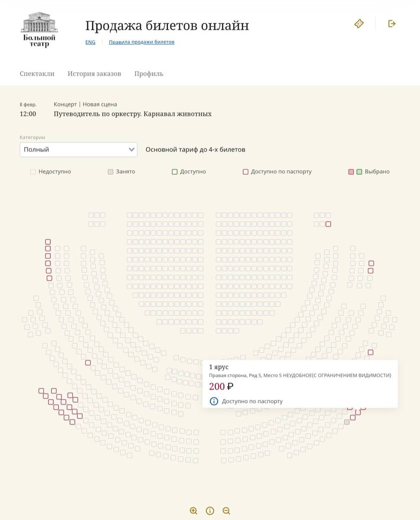Screen dimensions: 420x520
Task: Select the lone passport seat in top-right block
Action: tap(328, 224)
